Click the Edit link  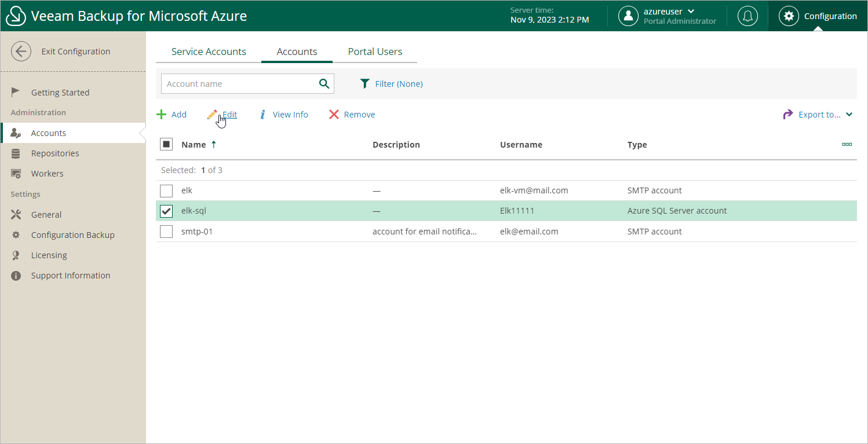coord(230,115)
